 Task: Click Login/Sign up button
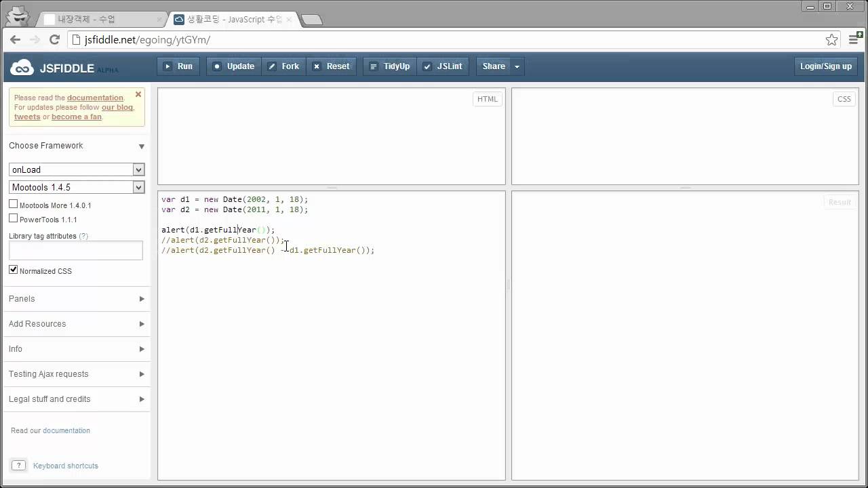pos(825,66)
